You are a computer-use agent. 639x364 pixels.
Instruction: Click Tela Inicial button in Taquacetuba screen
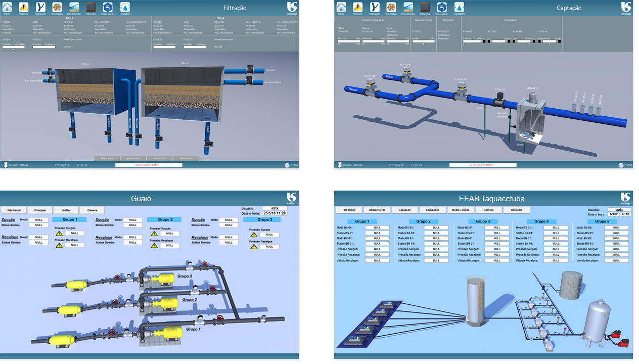(349, 210)
